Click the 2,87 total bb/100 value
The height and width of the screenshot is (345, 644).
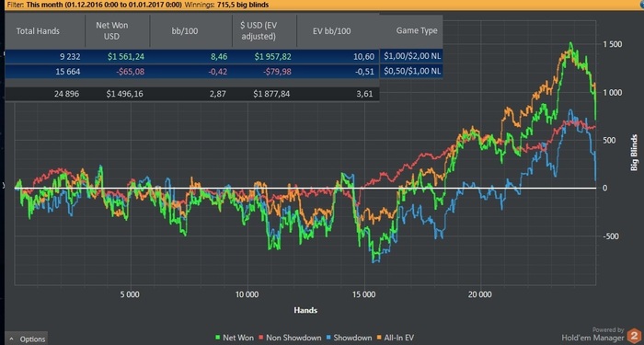217,94
